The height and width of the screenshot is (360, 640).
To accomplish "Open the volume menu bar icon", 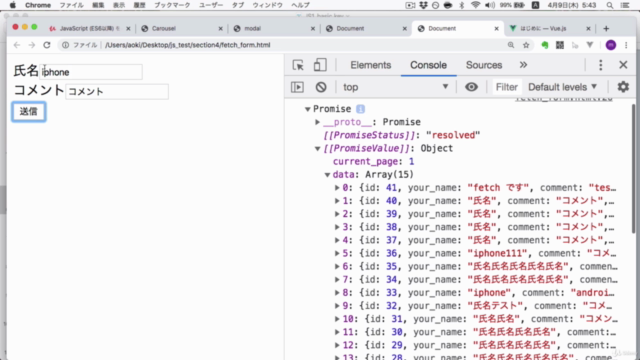I will pyautogui.click(x=490, y=5).
